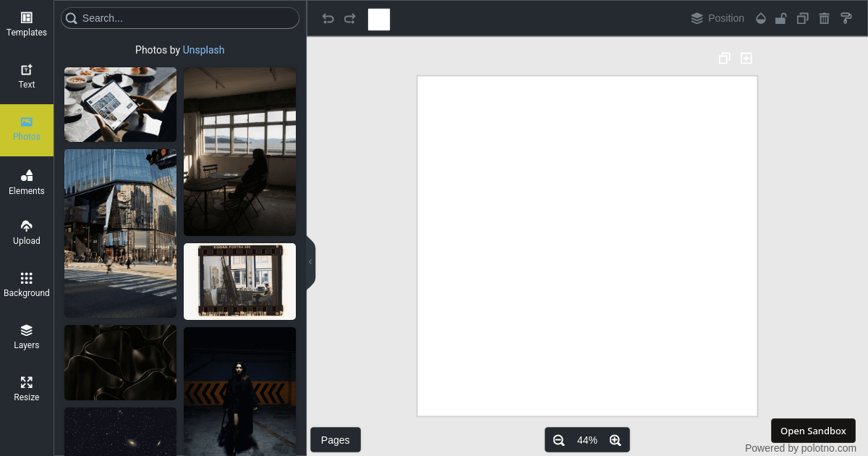Open the Resize tab
Image resolution: width=868 pixels, height=456 pixels.
click(x=27, y=389)
